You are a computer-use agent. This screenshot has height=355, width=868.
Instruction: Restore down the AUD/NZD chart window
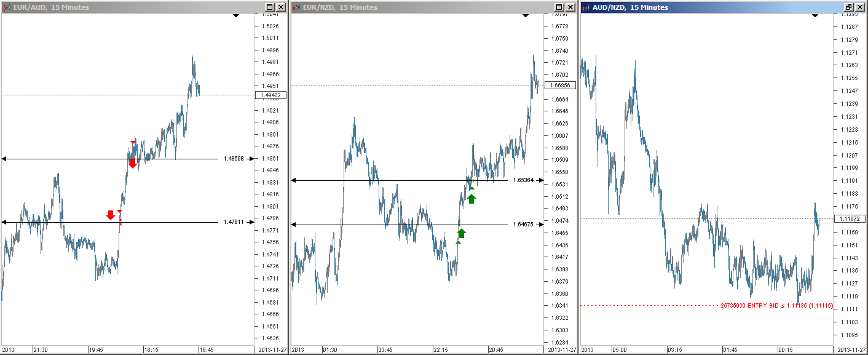[849, 7]
